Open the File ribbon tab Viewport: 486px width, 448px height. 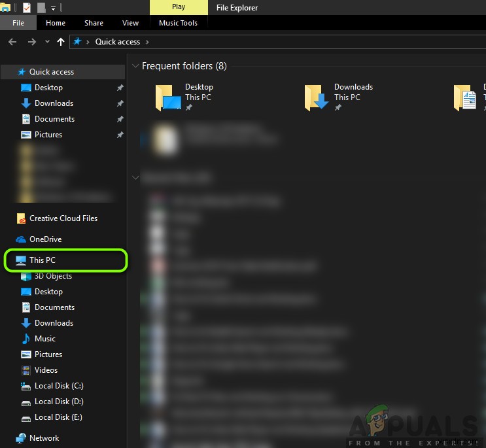[18, 23]
